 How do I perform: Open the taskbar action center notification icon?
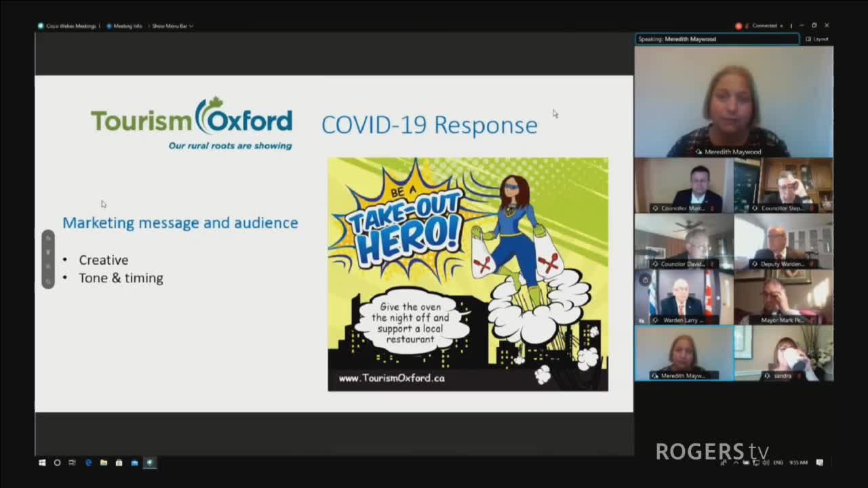click(x=819, y=462)
